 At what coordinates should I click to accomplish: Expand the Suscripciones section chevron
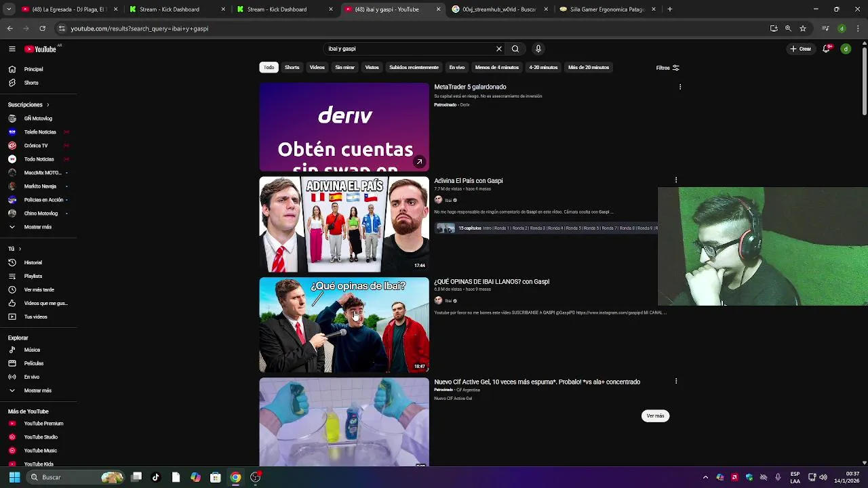47,105
